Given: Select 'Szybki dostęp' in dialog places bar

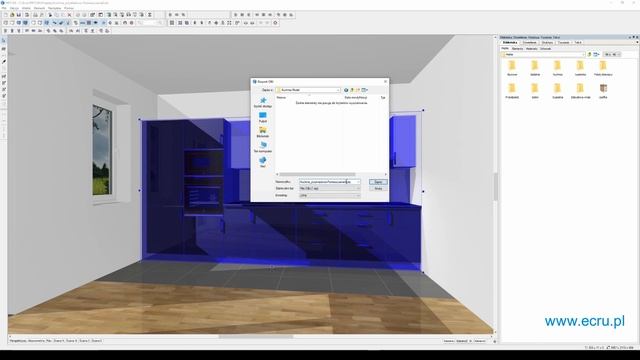Looking at the screenshot, I should [263, 102].
